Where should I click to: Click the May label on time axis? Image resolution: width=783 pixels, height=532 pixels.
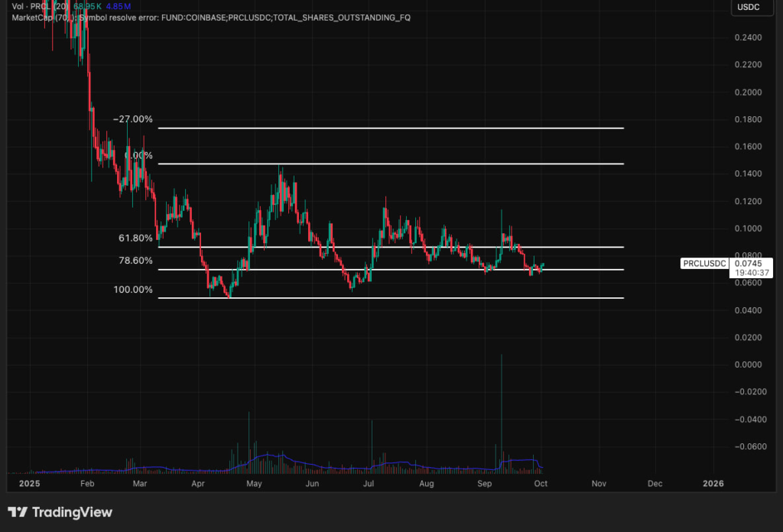tap(254, 484)
